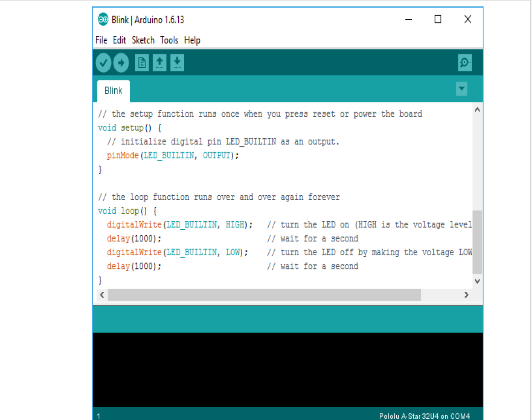
Task: Click 'Pololu A-Star 32U4 on COM4' status
Action: [x=424, y=416]
